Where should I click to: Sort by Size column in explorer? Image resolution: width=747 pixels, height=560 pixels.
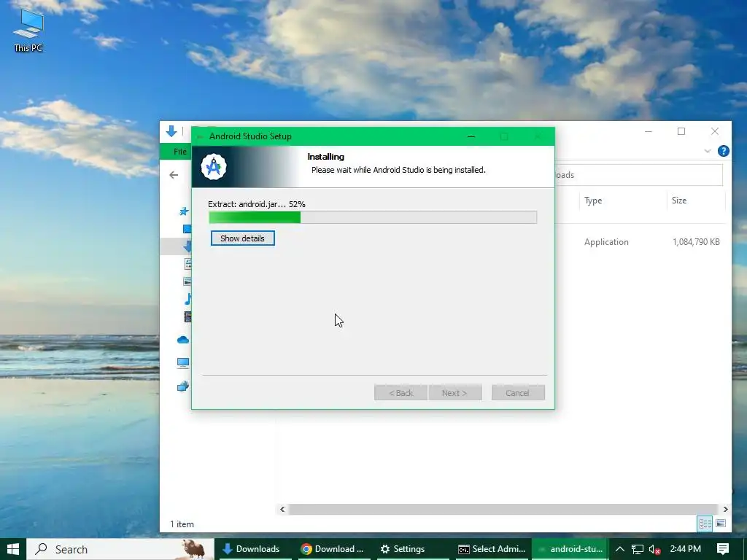[679, 201]
